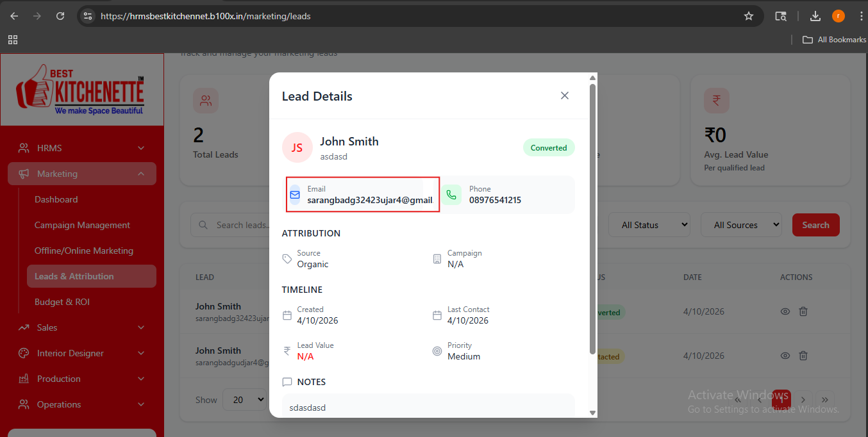This screenshot has width=868, height=437.
Task: Click the browser back arrow
Action: point(15,16)
